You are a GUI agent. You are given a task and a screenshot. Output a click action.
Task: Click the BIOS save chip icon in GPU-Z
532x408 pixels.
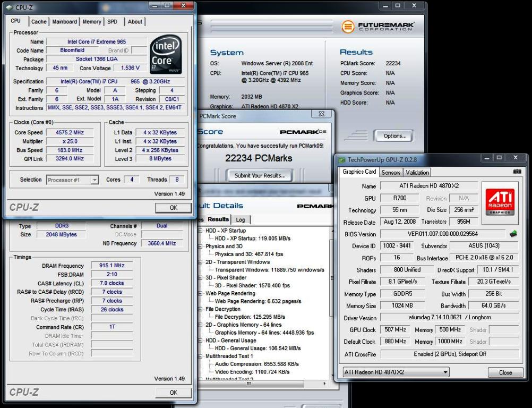tap(513, 234)
